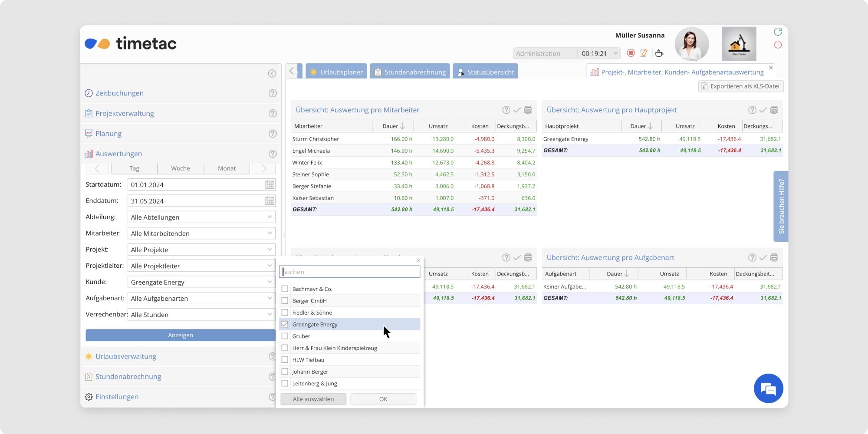Screen dimensions: 868x434
Task: Check the Bachmayr & Co. checkbox
Action: point(285,289)
